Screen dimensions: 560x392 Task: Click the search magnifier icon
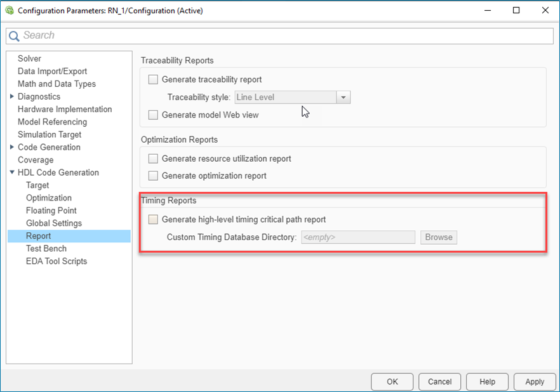[14, 36]
